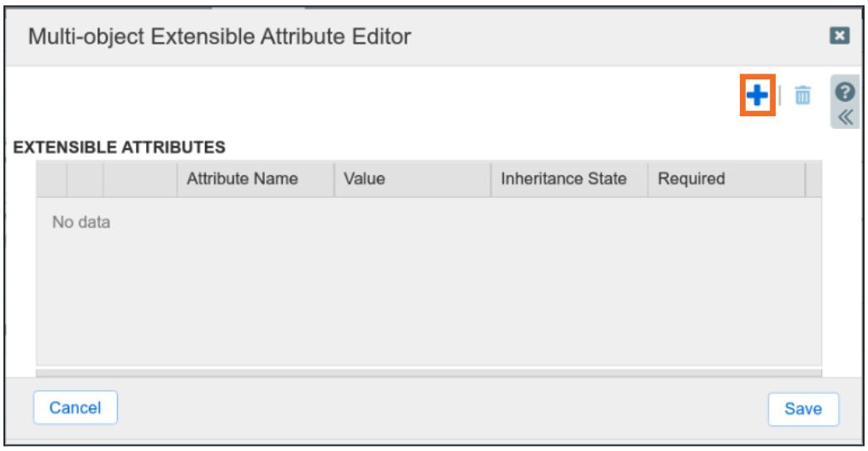868x451 pixels.
Task: Click the Multi-object Extensible Attribute Editor title
Action: coord(220,37)
